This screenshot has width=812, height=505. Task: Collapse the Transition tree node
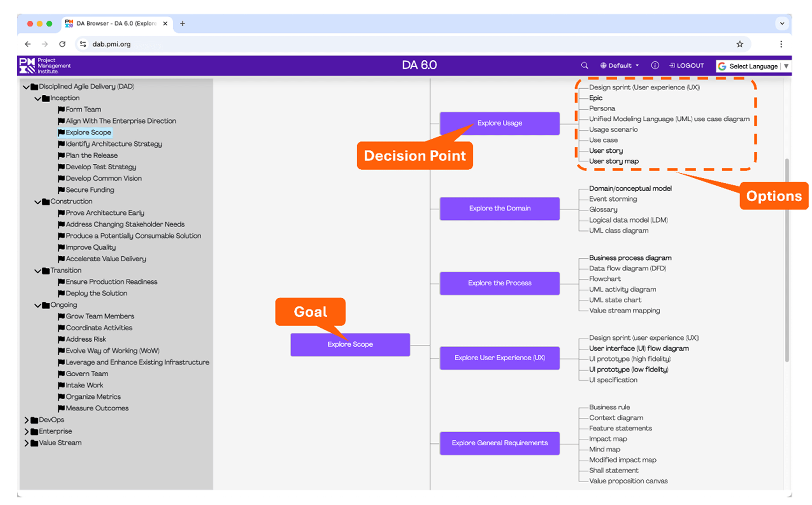pyautogui.click(x=38, y=271)
